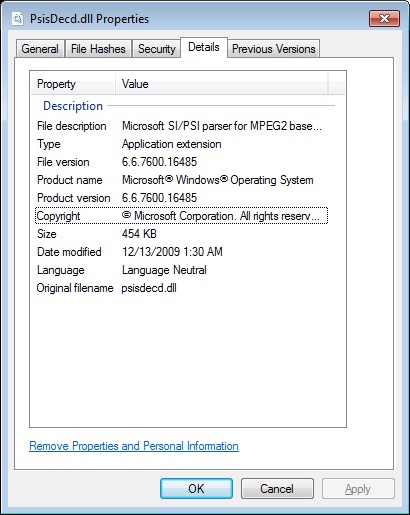The height and width of the screenshot is (515, 410).
Task: Click the "Language Neutral" value
Action: pyautogui.click(x=164, y=270)
